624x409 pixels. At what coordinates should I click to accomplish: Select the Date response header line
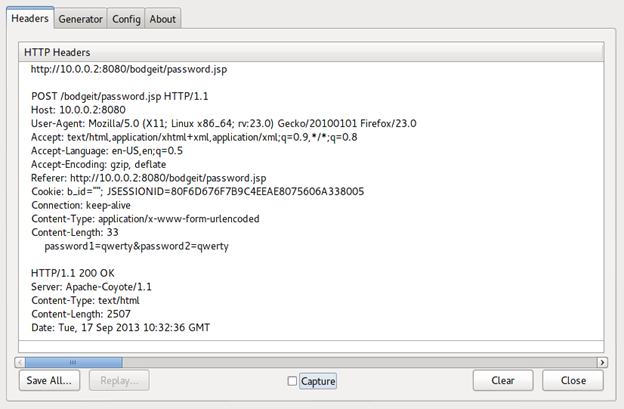click(121, 327)
